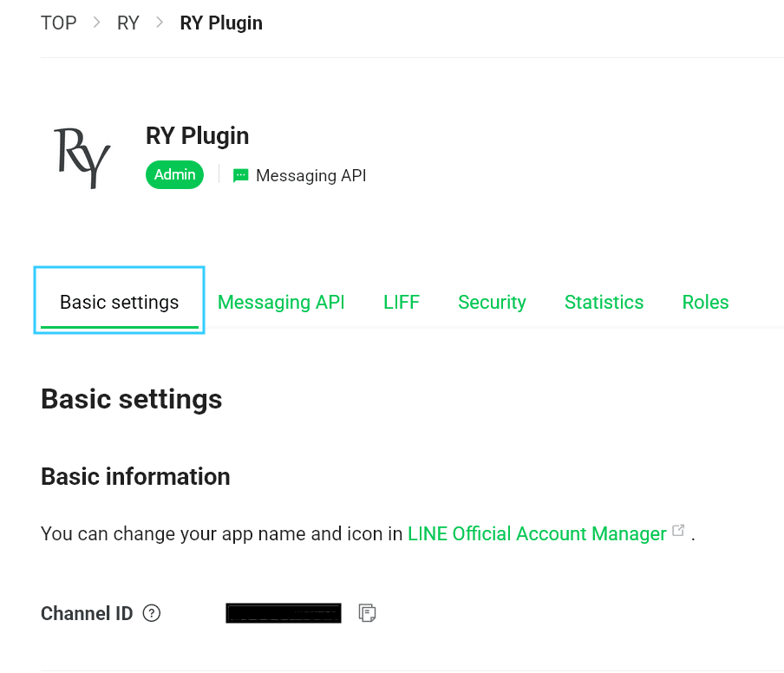This screenshot has width=784, height=673.
Task: Click the green chat bubble Messaging API icon
Action: tap(241, 175)
